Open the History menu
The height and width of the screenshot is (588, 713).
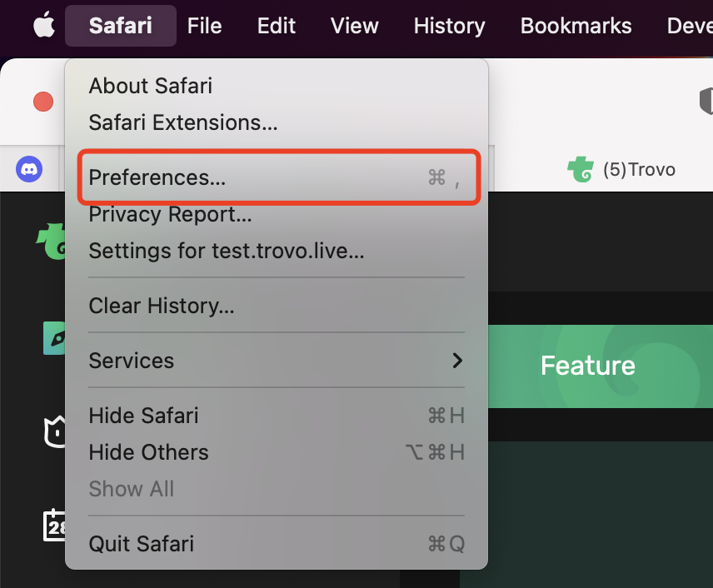(x=449, y=26)
